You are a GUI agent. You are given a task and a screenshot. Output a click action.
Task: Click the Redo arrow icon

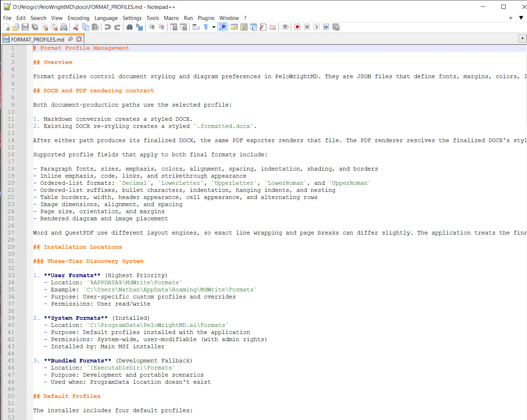[117, 27]
